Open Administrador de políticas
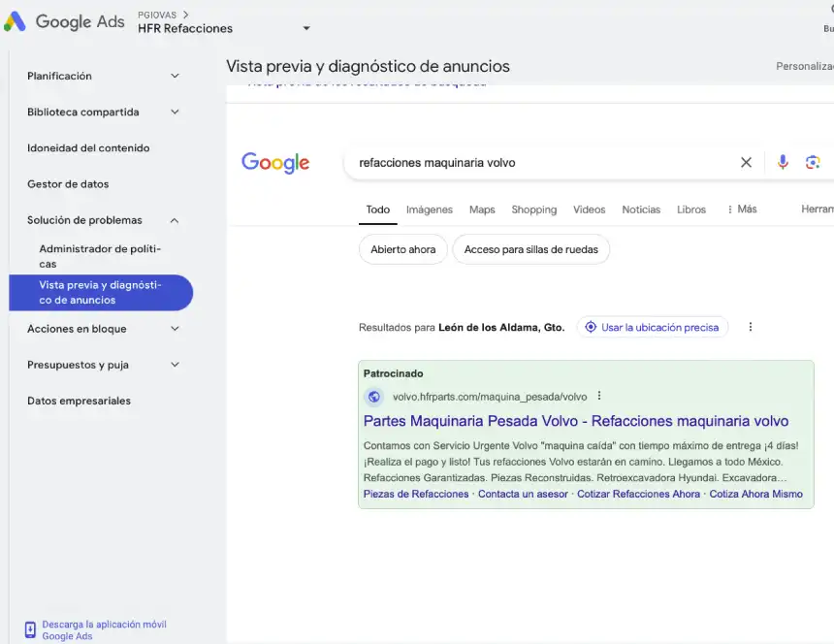Screen dimensions: 834x644 pos(100,256)
